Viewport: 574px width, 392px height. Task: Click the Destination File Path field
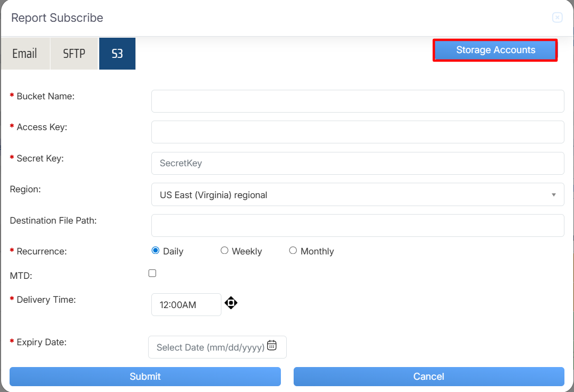(357, 225)
